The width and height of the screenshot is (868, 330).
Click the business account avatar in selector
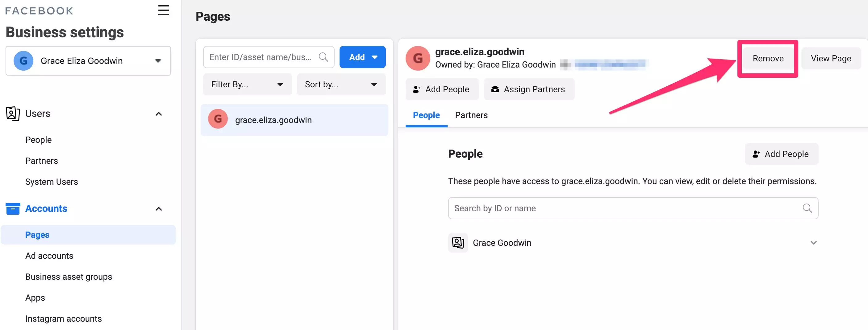pos(23,61)
